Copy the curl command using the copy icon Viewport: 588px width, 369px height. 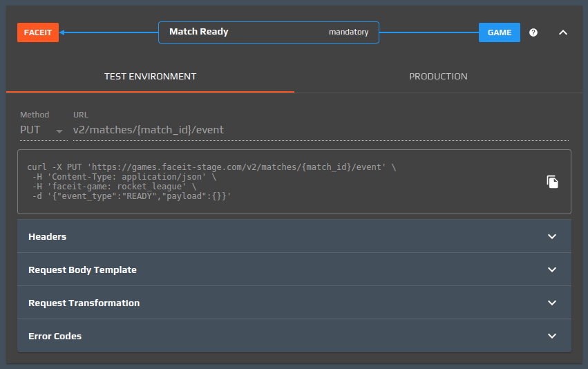click(552, 182)
